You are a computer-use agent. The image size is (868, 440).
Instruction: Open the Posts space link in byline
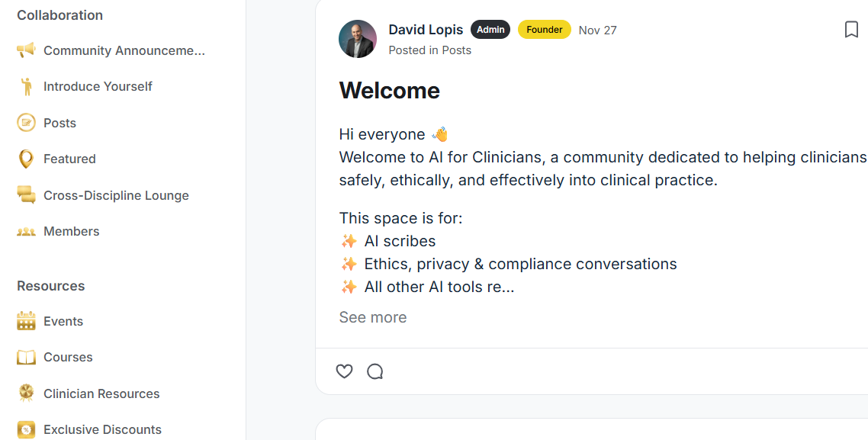(456, 50)
